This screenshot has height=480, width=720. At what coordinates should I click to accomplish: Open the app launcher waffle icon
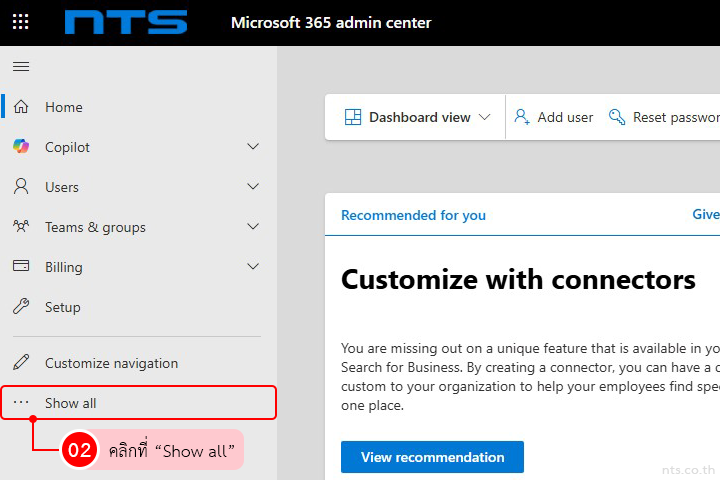coord(20,22)
